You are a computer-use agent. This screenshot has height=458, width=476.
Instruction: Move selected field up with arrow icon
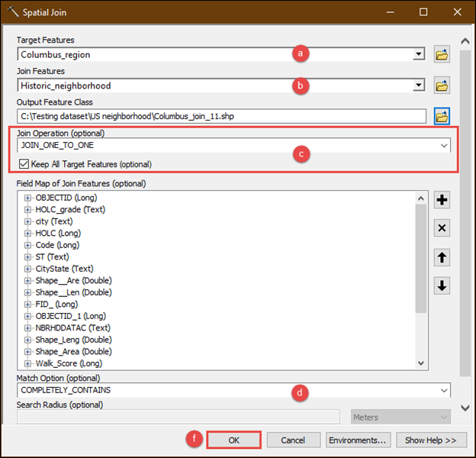coord(442,257)
